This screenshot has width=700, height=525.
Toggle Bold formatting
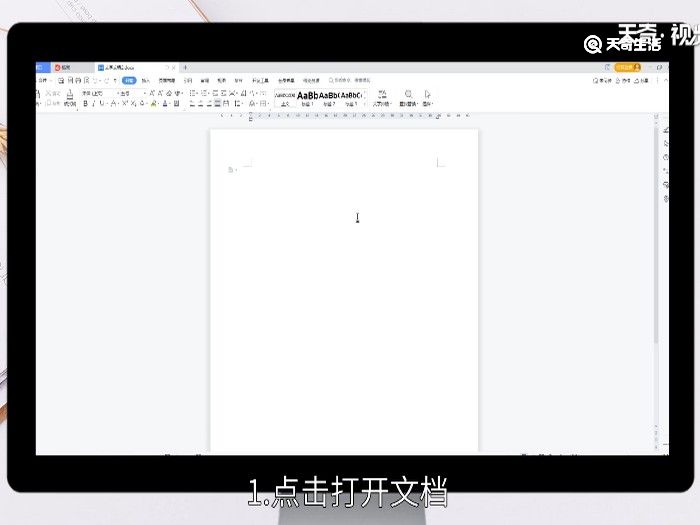(x=85, y=104)
